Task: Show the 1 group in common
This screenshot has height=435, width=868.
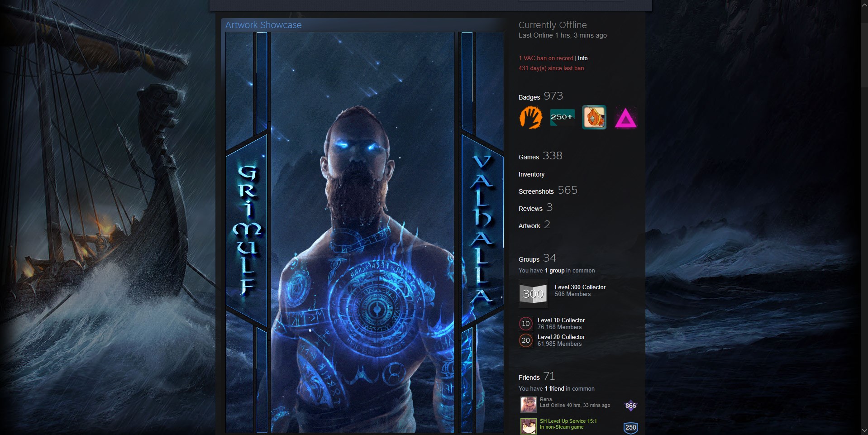Action: coord(554,270)
